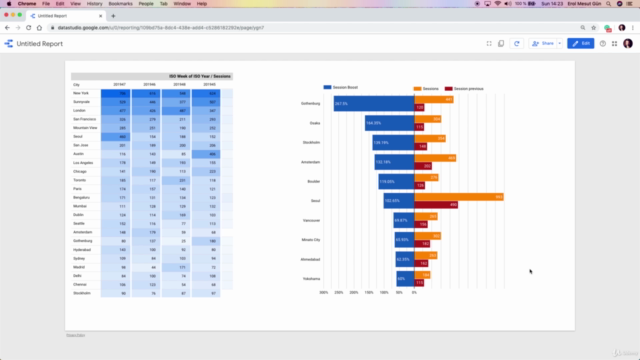This screenshot has height=360, width=640.
Task: Close the Untitled Report tab
Action: tap(100, 16)
